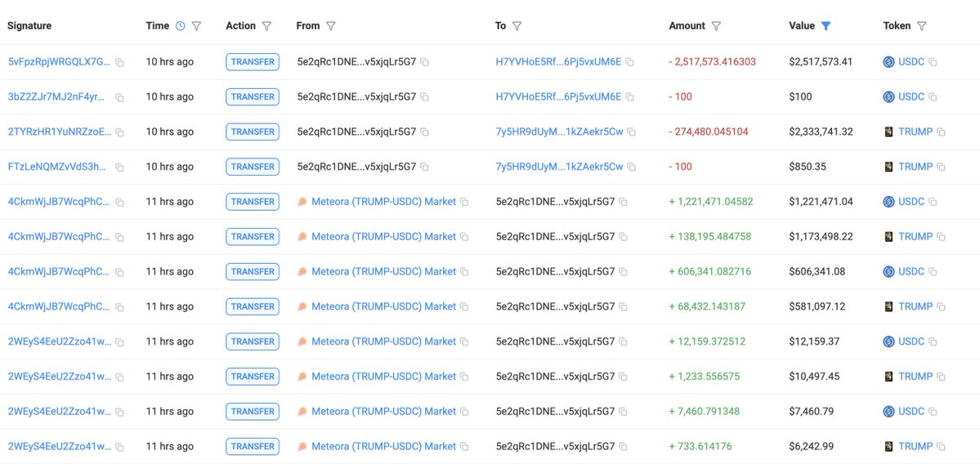Open signature 2TYRzHR1YuNRZzoE link
The width and height of the screenshot is (980, 464).
[x=60, y=132]
